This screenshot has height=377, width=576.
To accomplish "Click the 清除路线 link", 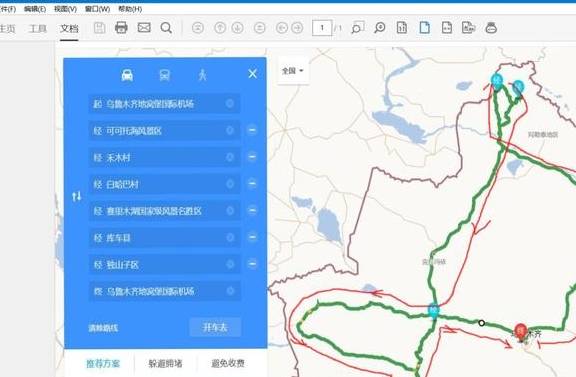I will coord(103,328).
